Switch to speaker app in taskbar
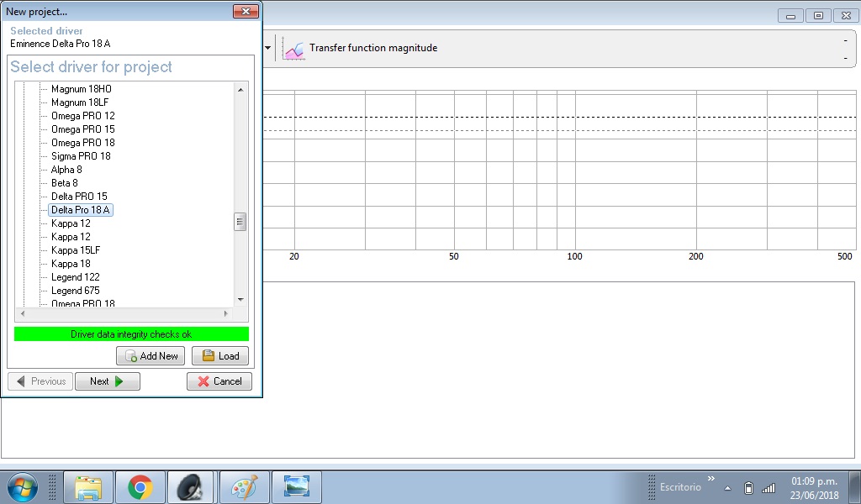 pyautogui.click(x=191, y=487)
